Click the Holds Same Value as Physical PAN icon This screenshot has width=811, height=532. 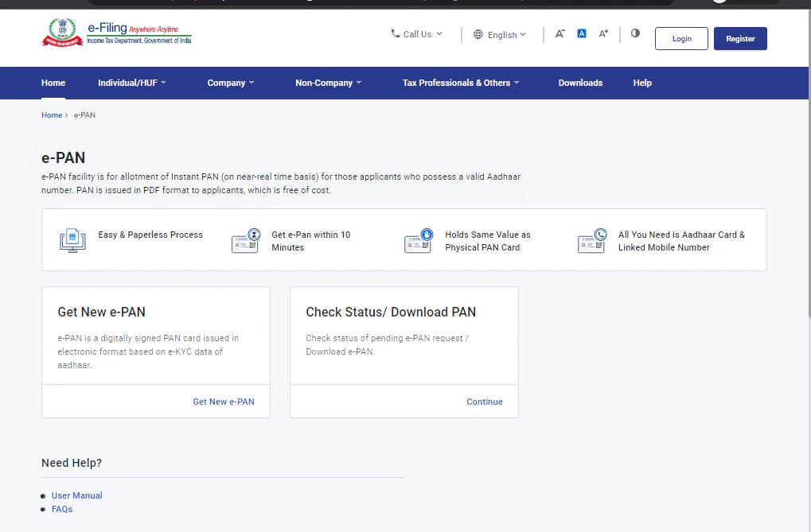pos(419,240)
